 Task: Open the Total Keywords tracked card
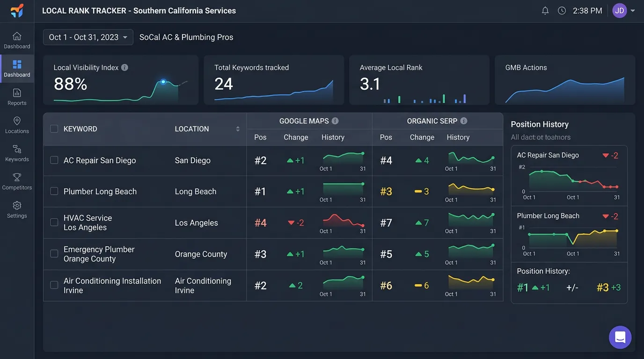274,80
